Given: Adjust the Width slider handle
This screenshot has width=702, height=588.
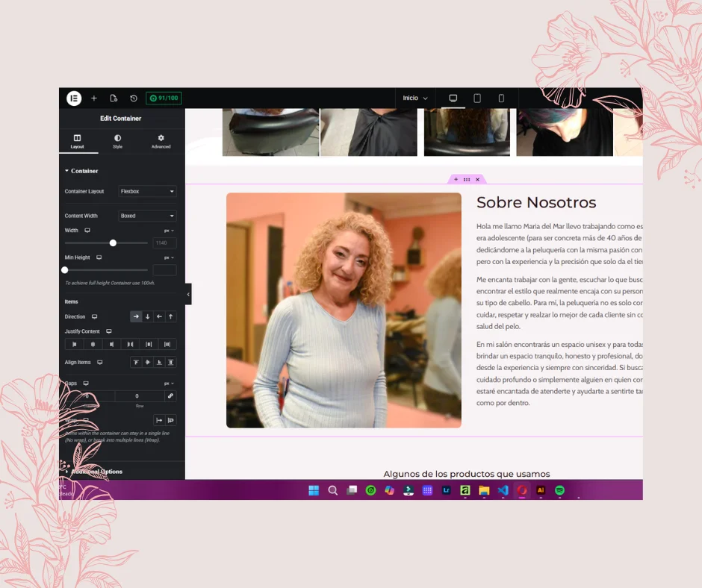Looking at the screenshot, I should pyautogui.click(x=113, y=243).
